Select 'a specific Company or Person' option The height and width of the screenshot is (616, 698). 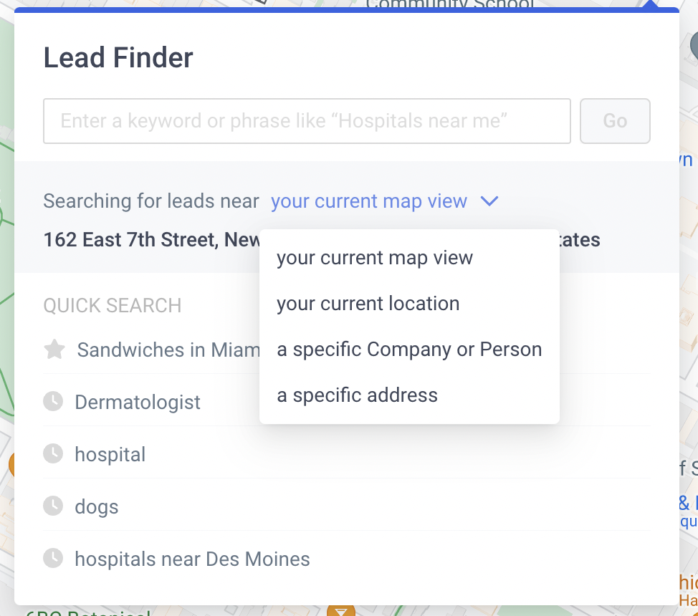(x=409, y=350)
